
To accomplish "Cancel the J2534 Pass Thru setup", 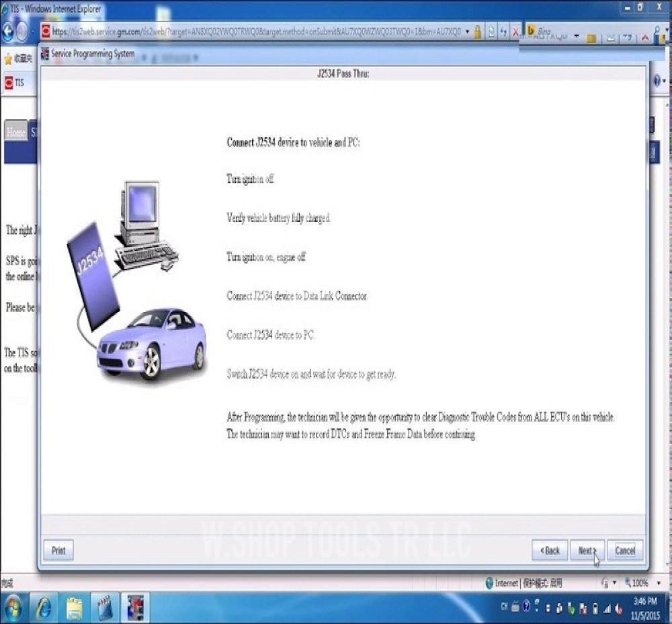I will tap(625, 551).
